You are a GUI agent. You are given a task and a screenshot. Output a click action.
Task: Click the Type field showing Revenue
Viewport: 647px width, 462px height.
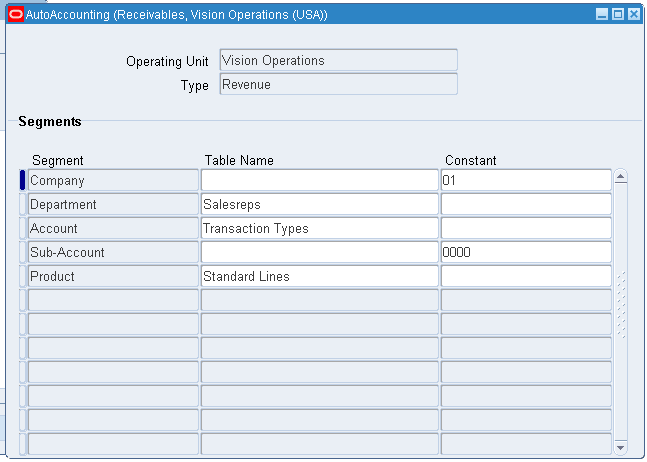pyautogui.click(x=337, y=85)
